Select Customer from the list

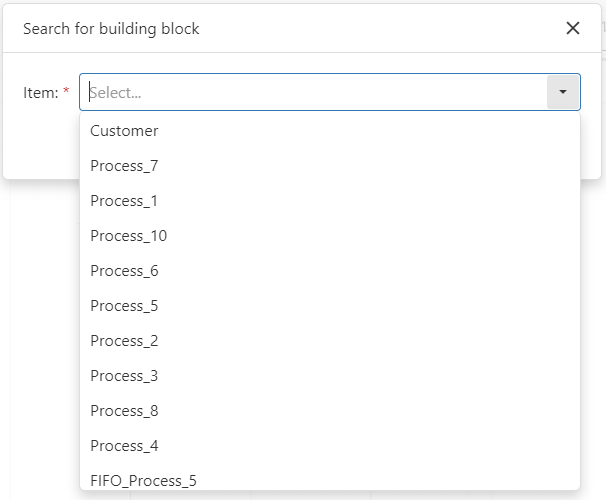click(x=124, y=131)
